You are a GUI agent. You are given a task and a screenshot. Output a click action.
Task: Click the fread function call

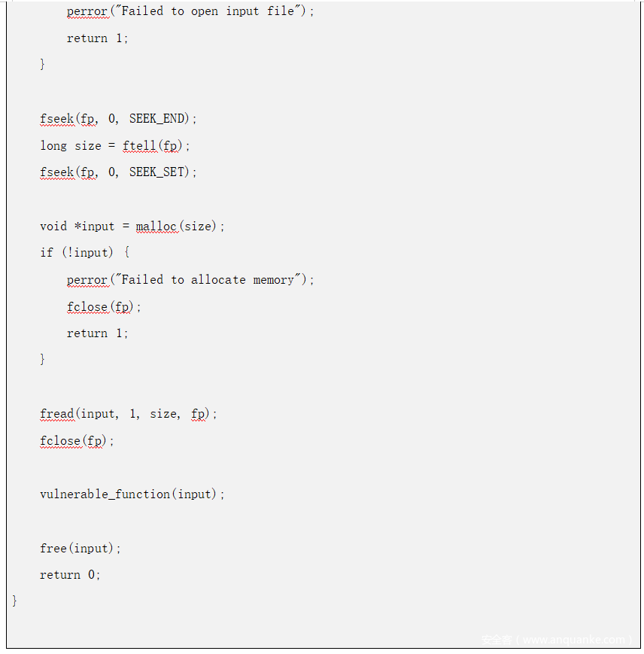(57, 413)
